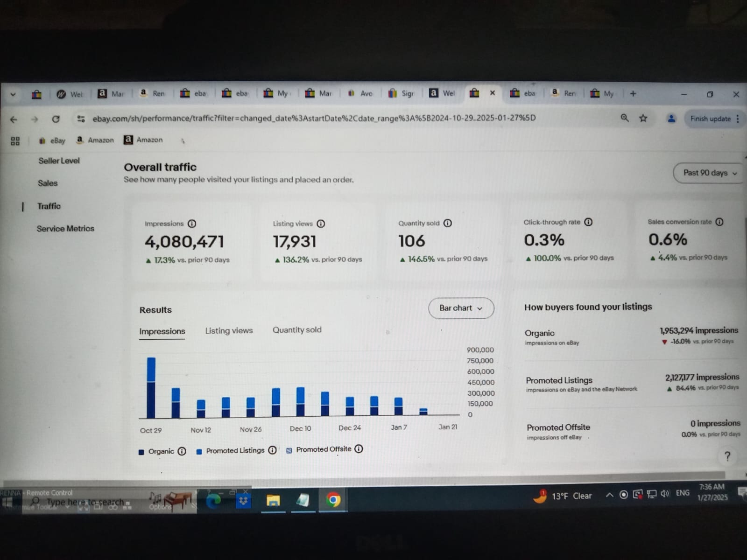Show Promoted Offsite legend info icon
This screenshot has height=560, width=747.
(359, 449)
